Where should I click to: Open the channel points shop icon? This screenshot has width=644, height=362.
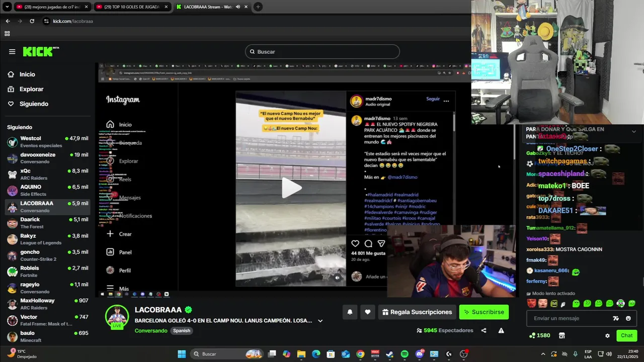coord(562,335)
